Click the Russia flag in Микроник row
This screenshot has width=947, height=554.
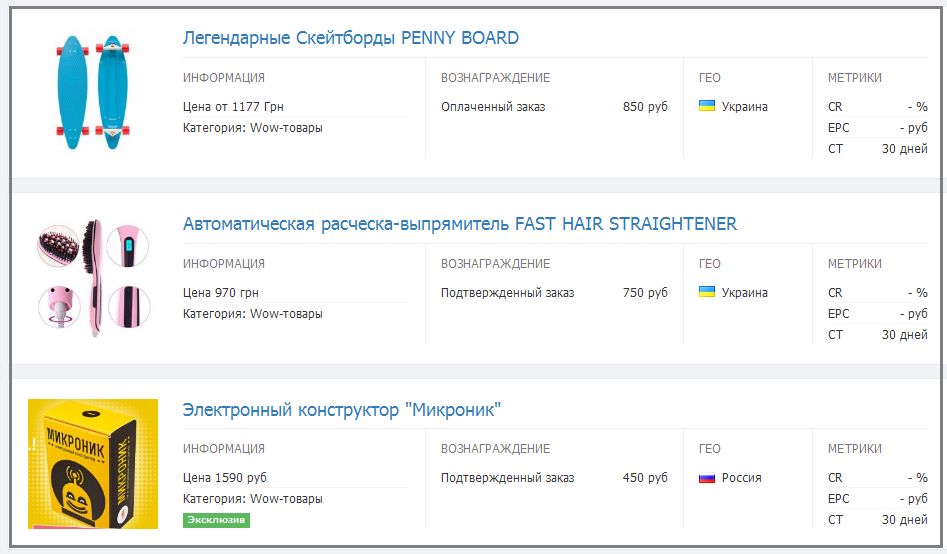[x=707, y=477]
